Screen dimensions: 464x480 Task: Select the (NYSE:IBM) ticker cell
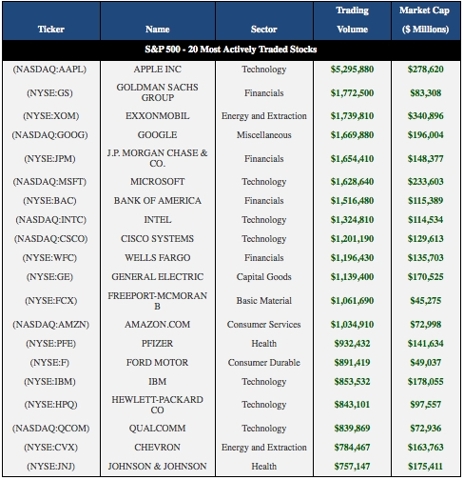pyautogui.click(x=50, y=381)
